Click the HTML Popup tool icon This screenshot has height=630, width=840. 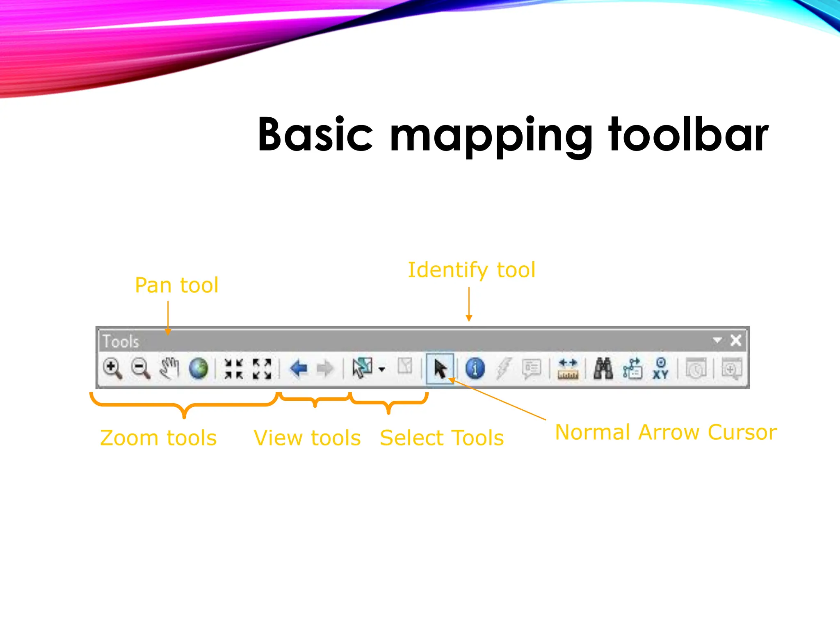[532, 368]
